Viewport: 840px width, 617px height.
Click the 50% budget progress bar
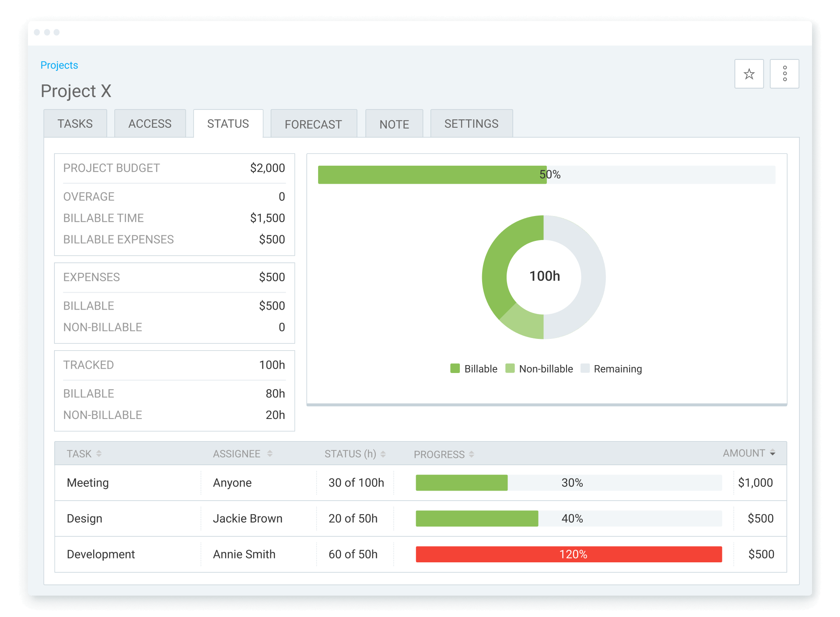546,174
